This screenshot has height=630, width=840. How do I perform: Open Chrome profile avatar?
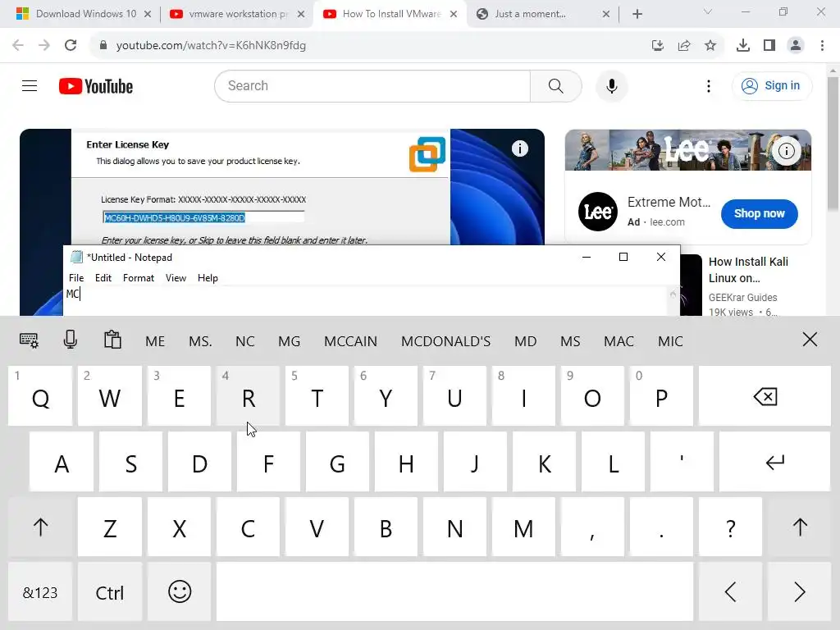click(x=796, y=46)
